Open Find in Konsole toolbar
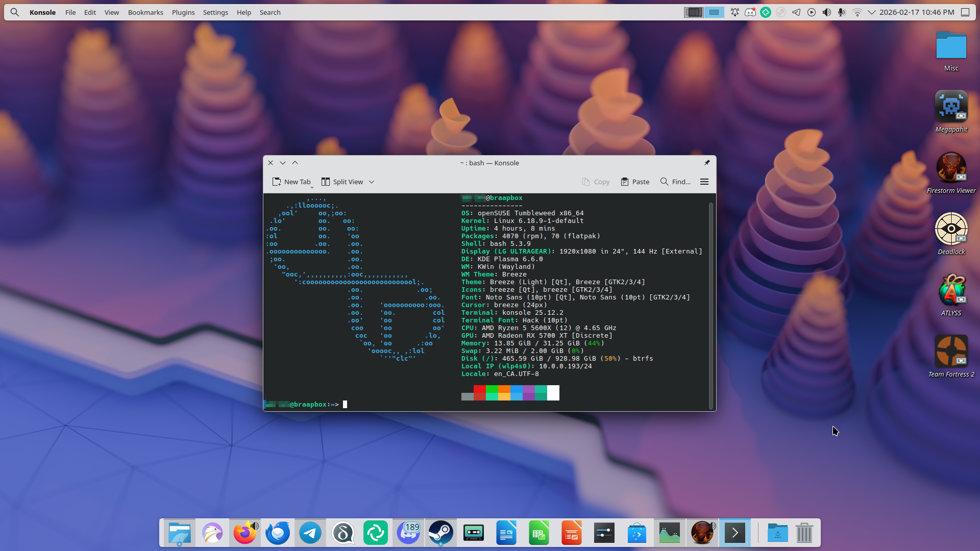This screenshot has width=980, height=551. pos(675,182)
